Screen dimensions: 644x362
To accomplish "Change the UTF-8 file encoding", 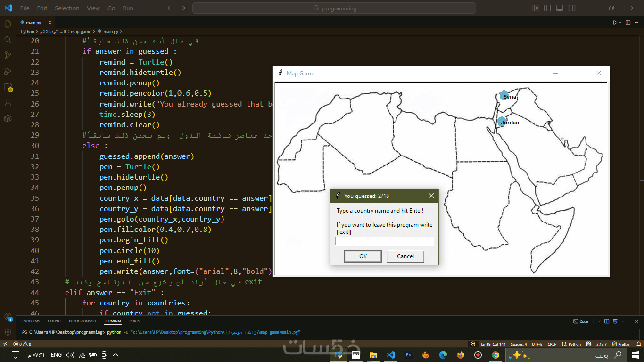I will point(537,344).
